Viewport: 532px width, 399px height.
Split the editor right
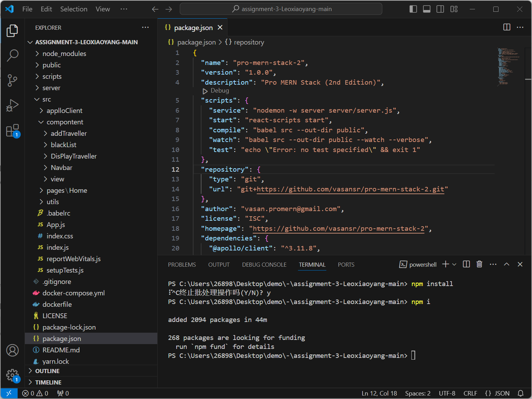(506, 27)
